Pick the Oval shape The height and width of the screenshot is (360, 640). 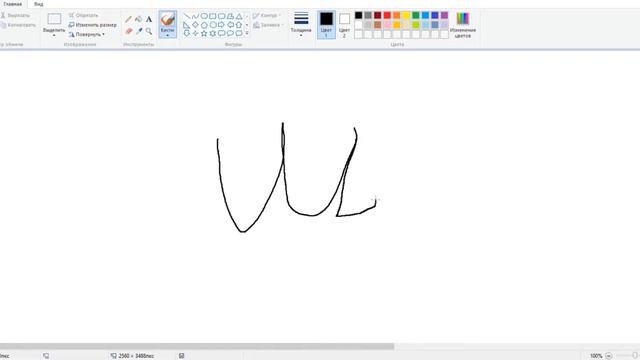tap(204, 16)
